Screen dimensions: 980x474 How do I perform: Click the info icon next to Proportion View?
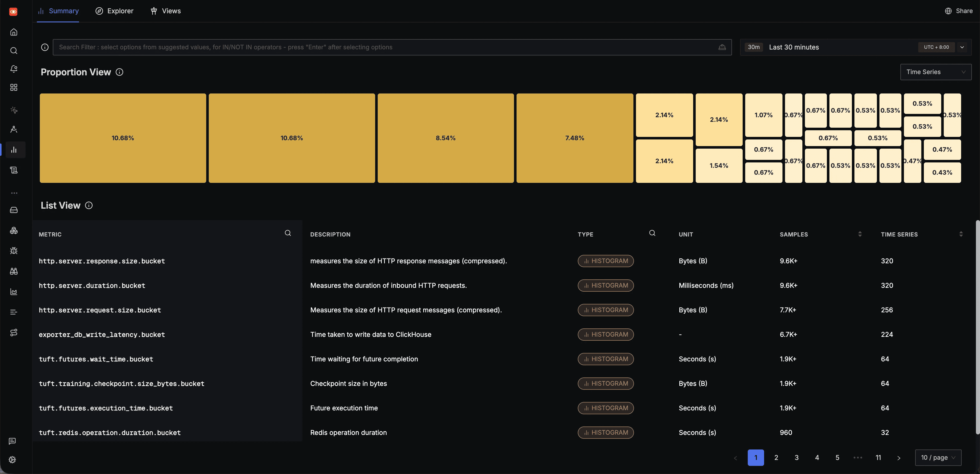119,72
